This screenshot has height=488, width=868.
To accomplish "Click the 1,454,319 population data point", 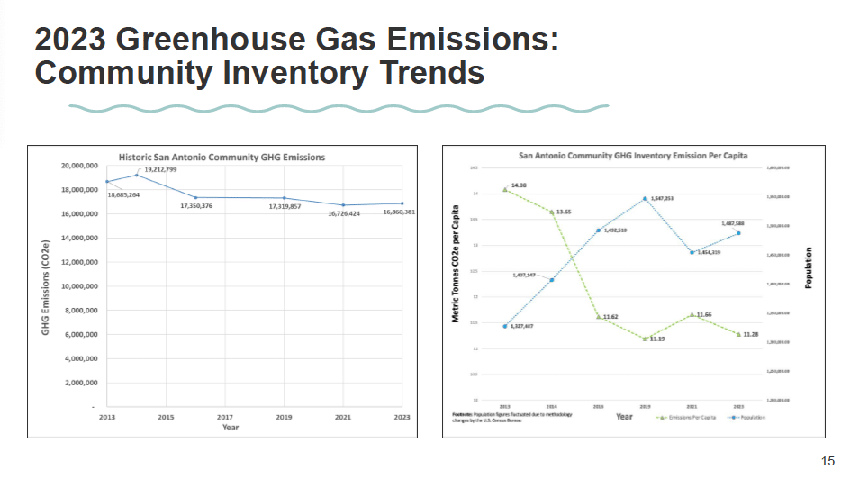I will [692, 252].
